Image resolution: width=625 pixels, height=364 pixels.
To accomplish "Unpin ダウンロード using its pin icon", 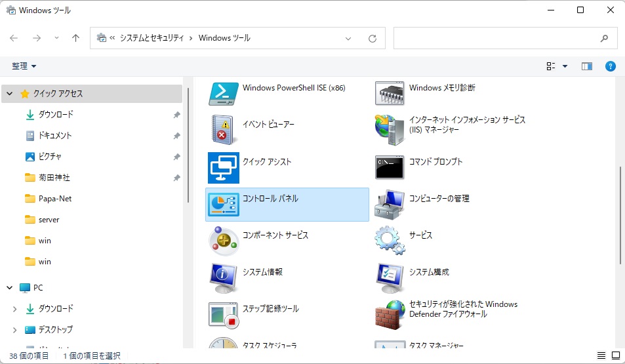I will tap(176, 115).
